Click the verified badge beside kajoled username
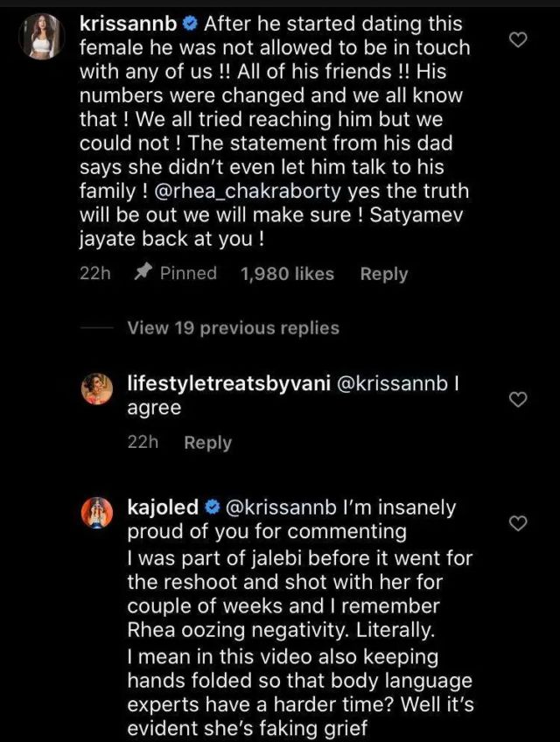Viewport: 560px width, 742px height. 211,507
